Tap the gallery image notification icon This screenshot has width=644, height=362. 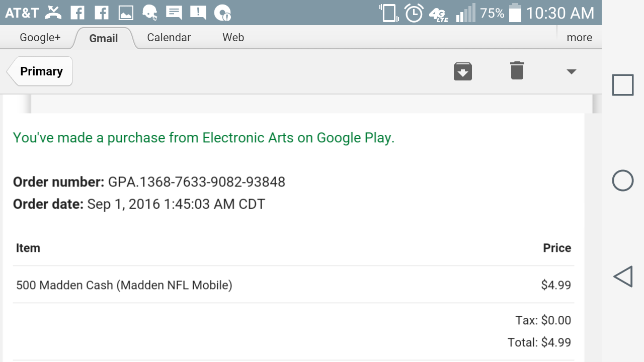pyautogui.click(x=126, y=13)
